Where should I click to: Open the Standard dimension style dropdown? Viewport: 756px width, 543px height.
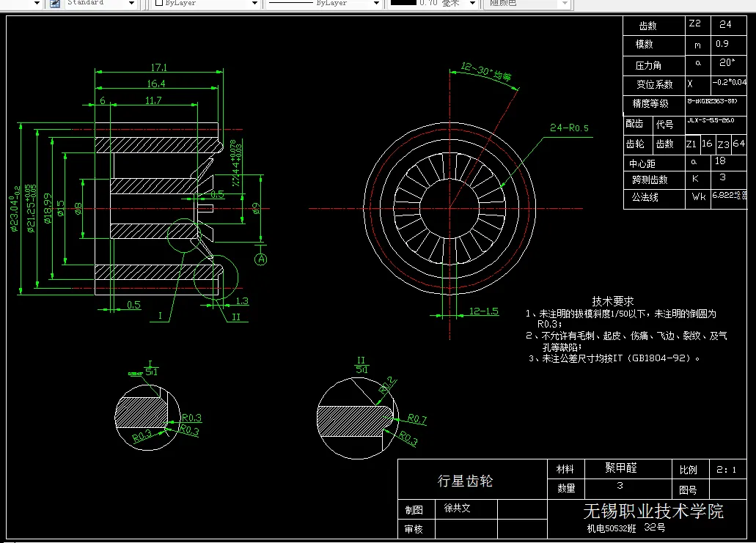click(132, 4)
